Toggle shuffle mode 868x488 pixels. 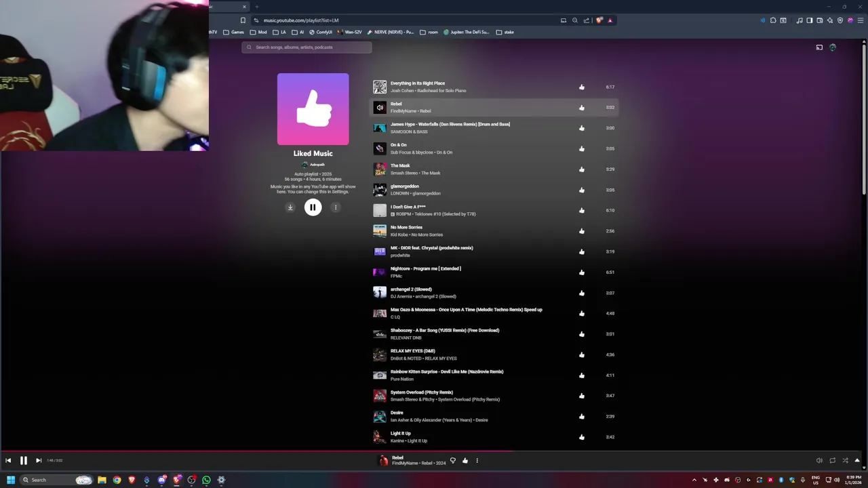pyautogui.click(x=845, y=460)
